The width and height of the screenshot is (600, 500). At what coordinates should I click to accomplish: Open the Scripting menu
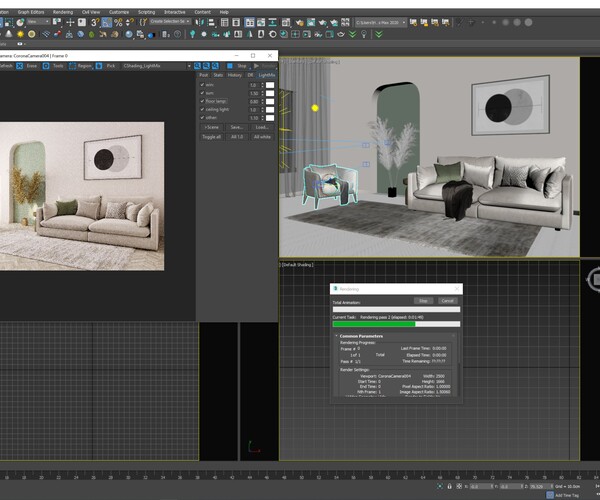(146, 12)
